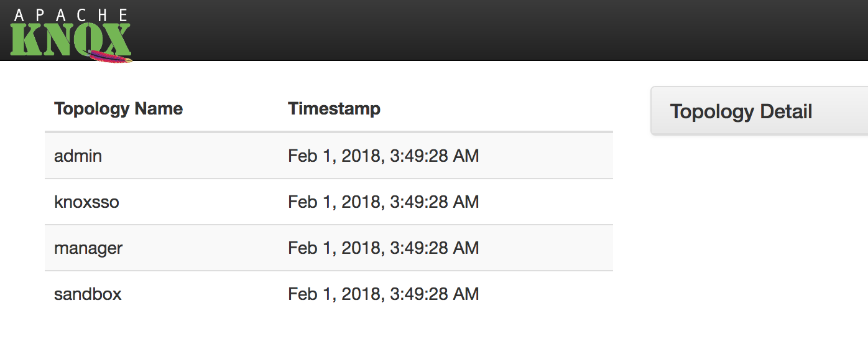Click the timestamp in the knoxsso row
868x346 pixels.
point(383,202)
